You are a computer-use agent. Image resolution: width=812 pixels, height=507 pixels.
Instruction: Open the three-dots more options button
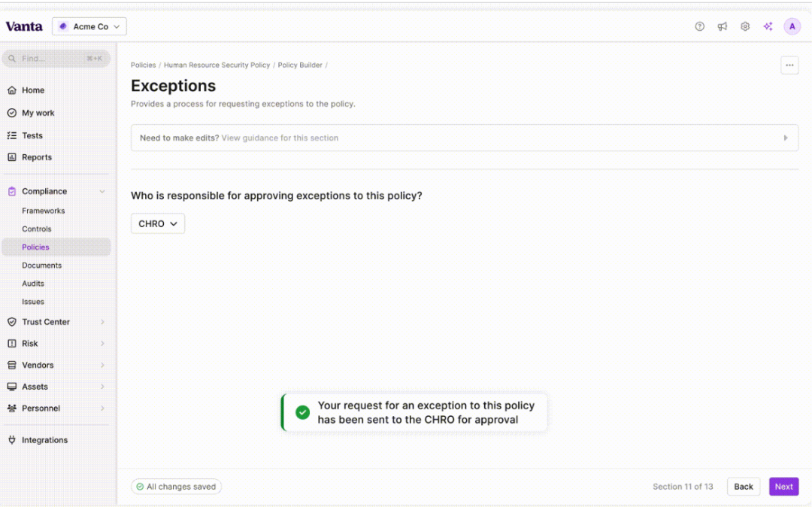(789, 65)
